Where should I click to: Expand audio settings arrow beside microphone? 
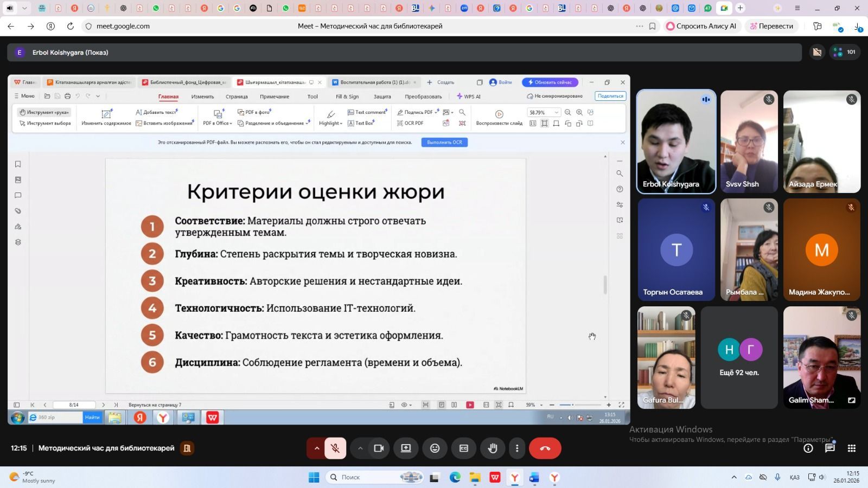click(317, 448)
